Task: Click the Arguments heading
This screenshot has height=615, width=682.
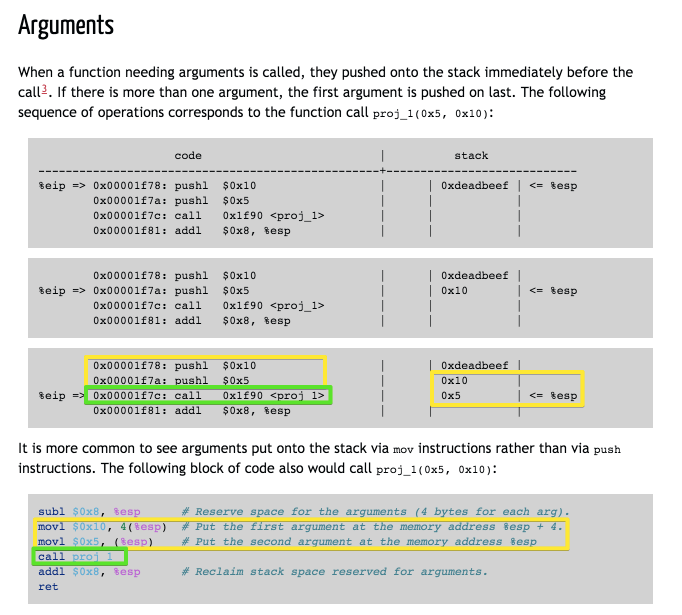Action: pos(66,25)
